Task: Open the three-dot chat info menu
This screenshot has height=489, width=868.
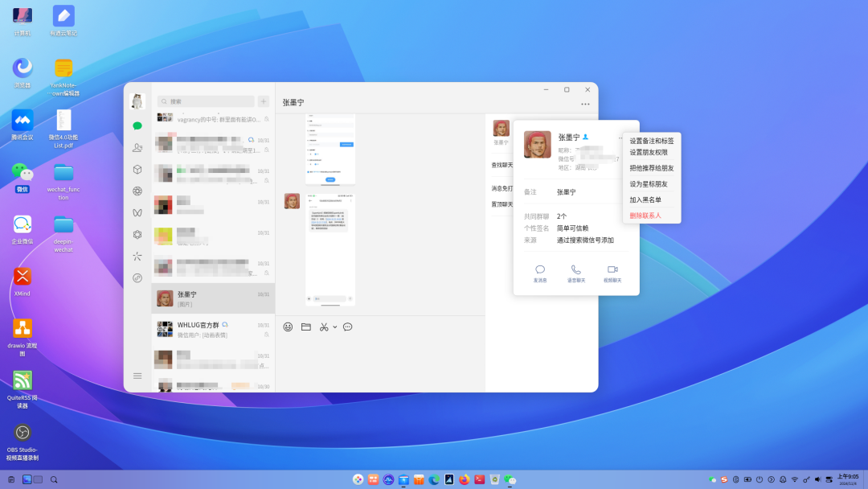Action: 585,104
